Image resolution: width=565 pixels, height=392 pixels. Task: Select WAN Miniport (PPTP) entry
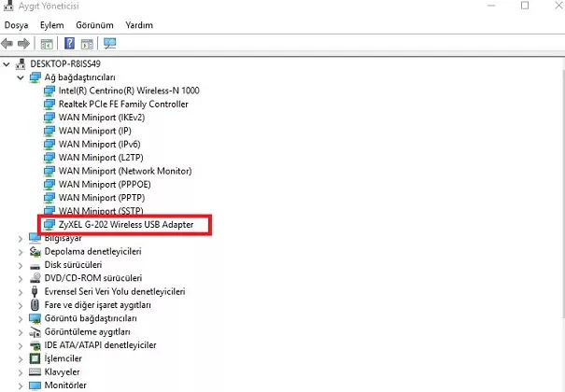pyautogui.click(x=102, y=198)
